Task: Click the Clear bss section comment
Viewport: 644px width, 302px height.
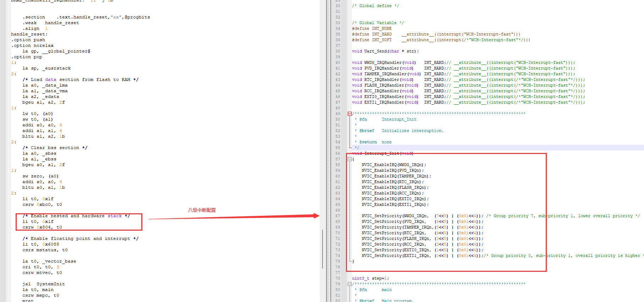Action: (55, 148)
